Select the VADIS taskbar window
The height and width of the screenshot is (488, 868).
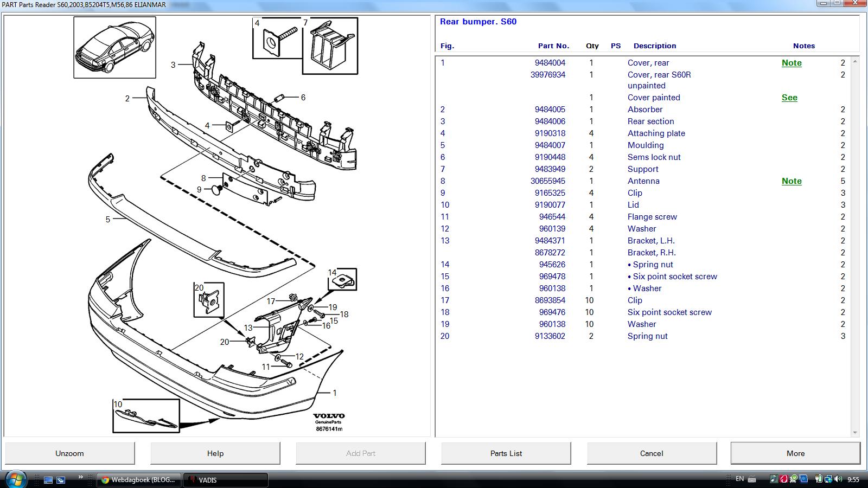(226, 480)
